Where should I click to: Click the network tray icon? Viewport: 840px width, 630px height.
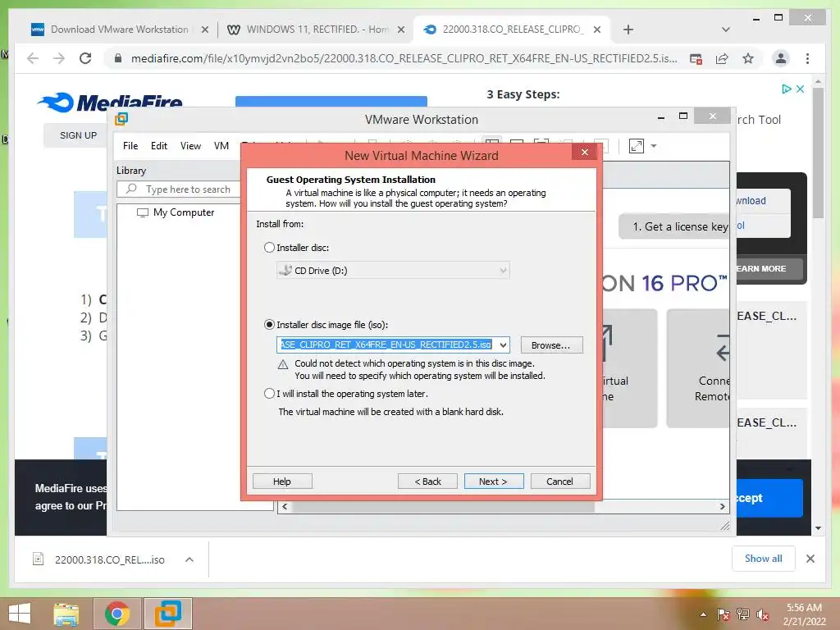tap(743, 614)
